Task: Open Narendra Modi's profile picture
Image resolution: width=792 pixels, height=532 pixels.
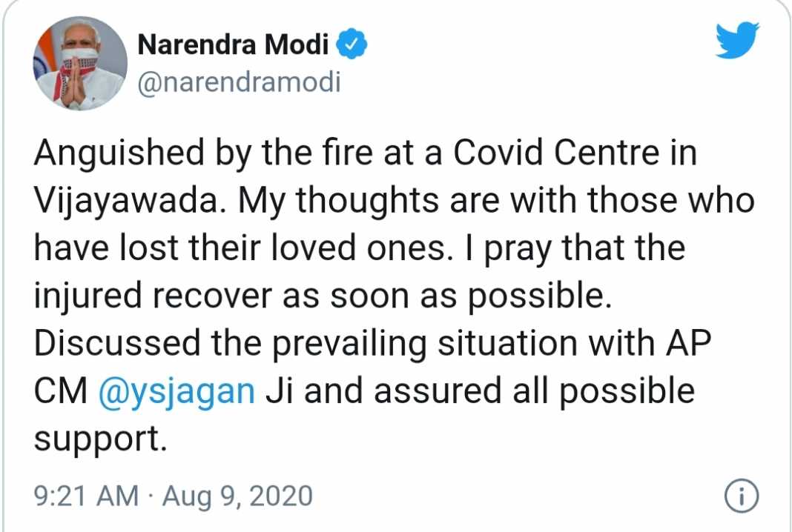Action: click(80, 62)
